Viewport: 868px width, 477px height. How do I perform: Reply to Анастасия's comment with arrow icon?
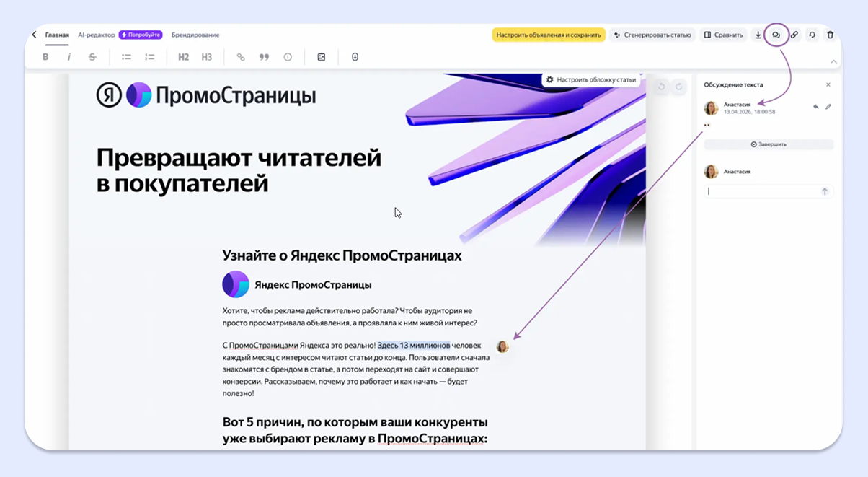pyautogui.click(x=815, y=106)
